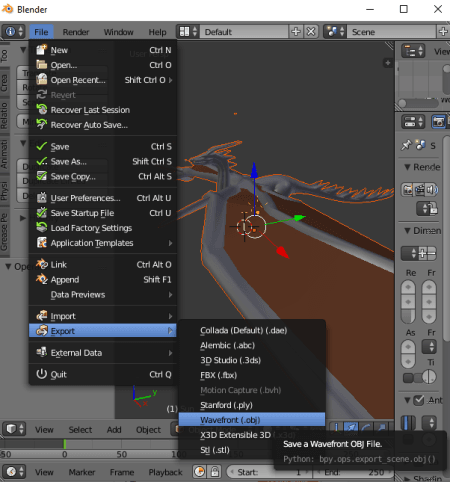
Task: Choose Stl (.stl) export
Action: pos(227,450)
